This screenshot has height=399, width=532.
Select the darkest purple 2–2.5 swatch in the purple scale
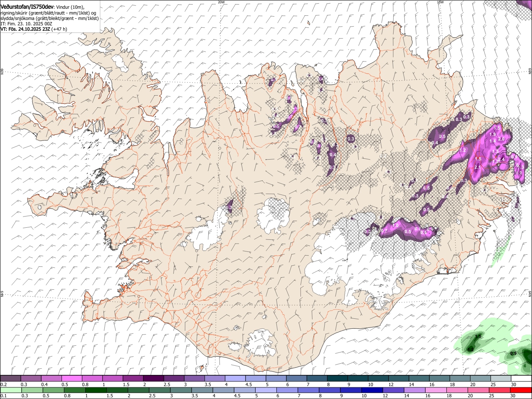point(153,379)
